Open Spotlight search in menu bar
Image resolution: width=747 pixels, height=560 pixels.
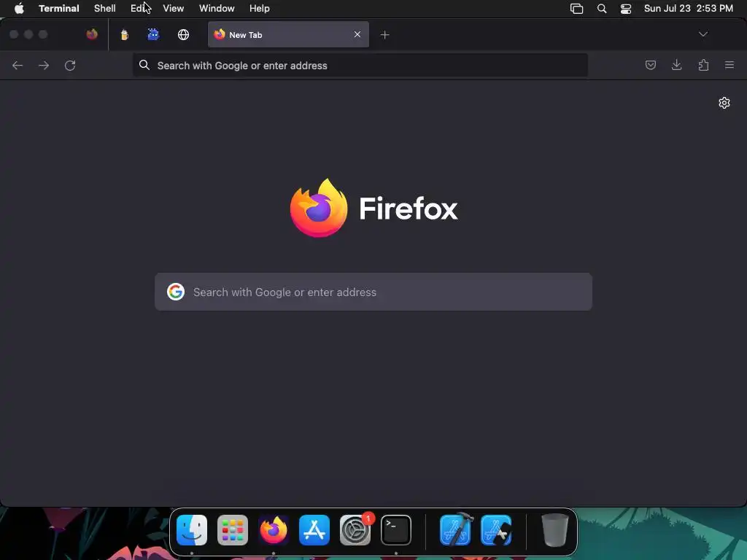click(x=602, y=9)
